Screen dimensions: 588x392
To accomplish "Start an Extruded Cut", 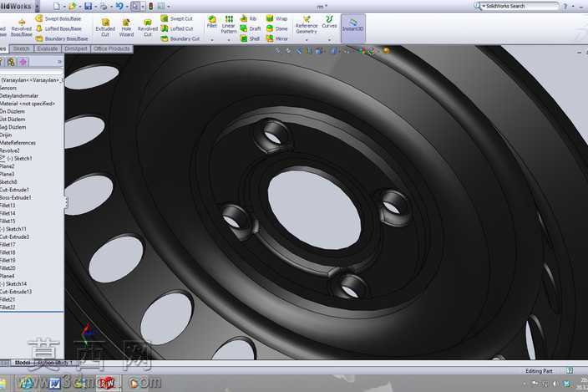I will [x=105, y=28].
